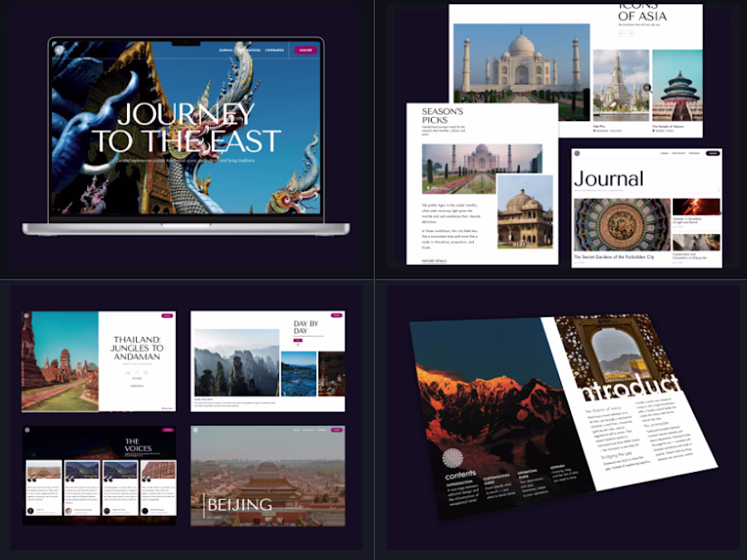Open the red fire thumbnail article in Journal
This screenshot has width=747, height=560.
point(696,207)
